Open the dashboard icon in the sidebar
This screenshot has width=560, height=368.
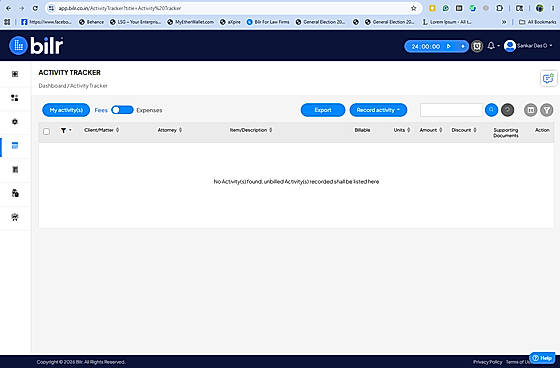(15, 74)
